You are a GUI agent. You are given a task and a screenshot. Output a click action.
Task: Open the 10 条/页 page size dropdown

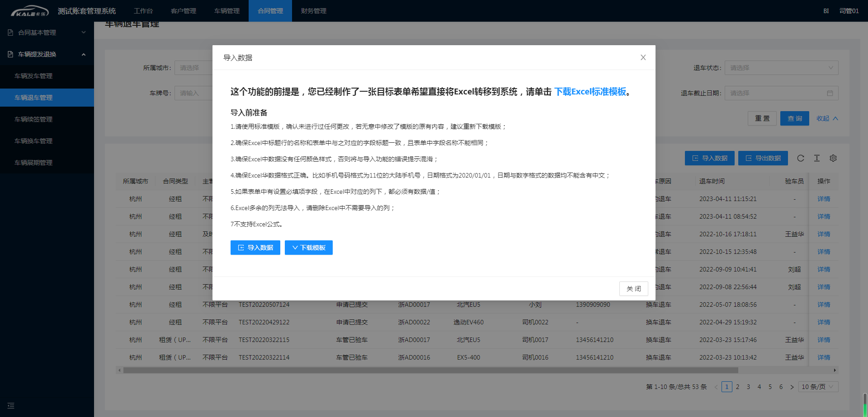click(818, 387)
